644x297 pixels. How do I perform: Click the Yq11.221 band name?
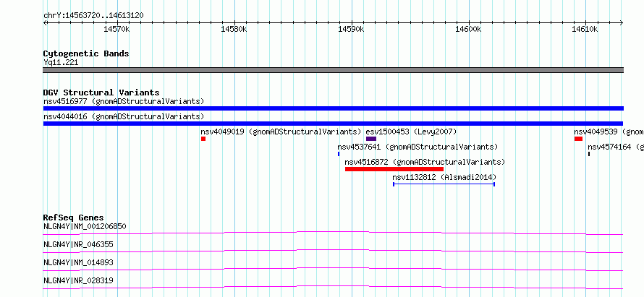click(x=61, y=63)
